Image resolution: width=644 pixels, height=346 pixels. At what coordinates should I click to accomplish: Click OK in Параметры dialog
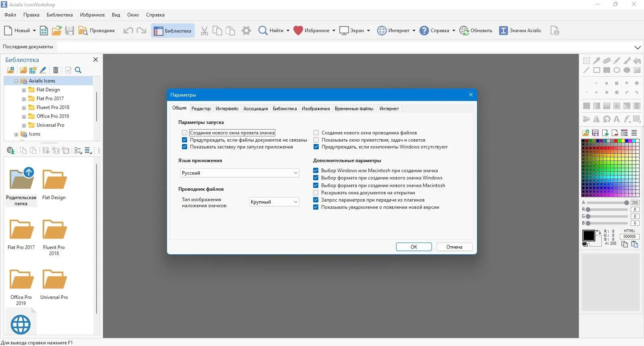pyautogui.click(x=414, y=247)
